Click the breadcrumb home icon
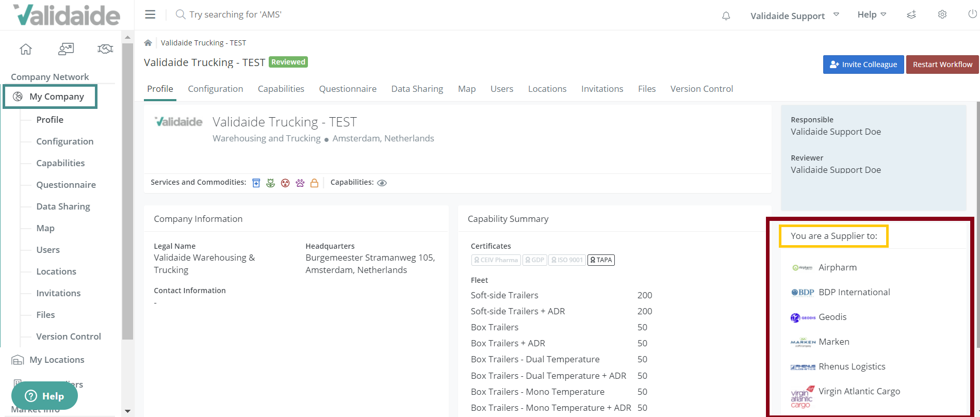The height and width of the screenshot is (417, 980). click(x=148, y=43)
